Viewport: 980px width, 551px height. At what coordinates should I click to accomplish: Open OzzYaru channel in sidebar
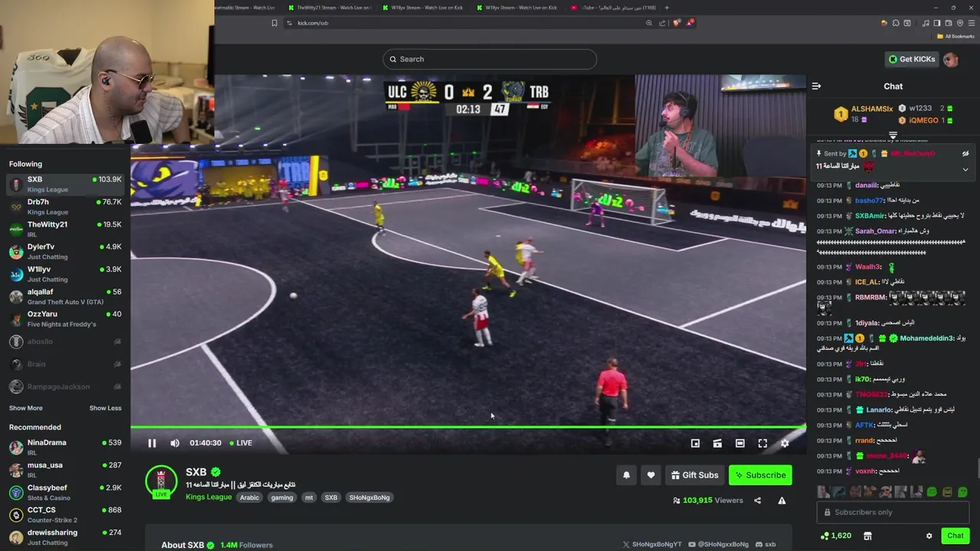click(65, 319)
